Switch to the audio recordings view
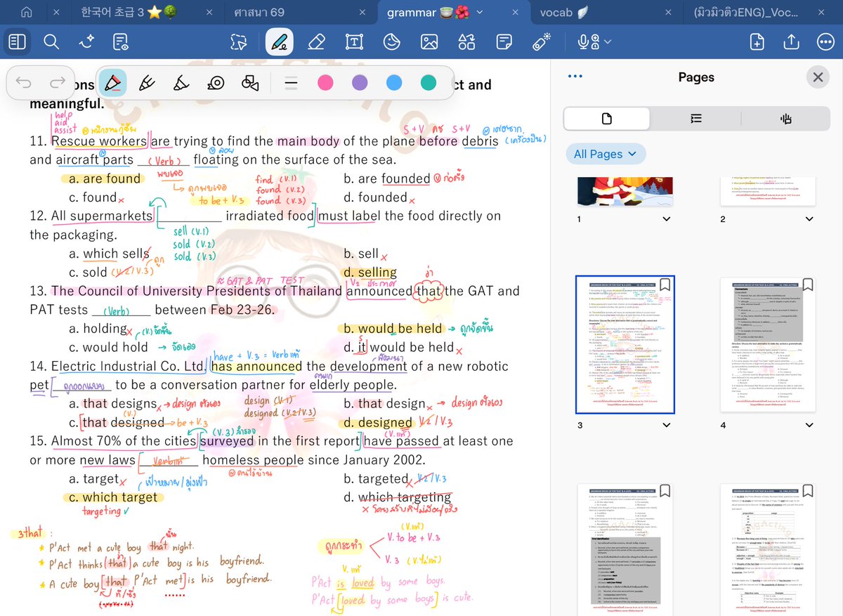Viewport: 843px width, 616px height. [x=785, y=118]
